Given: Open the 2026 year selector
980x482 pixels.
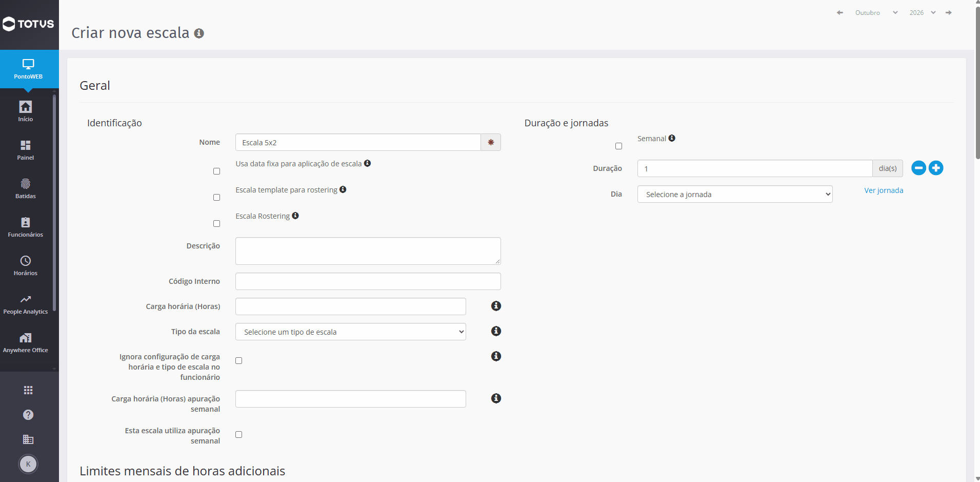Looking at the screenshot, I should (923, 12).
